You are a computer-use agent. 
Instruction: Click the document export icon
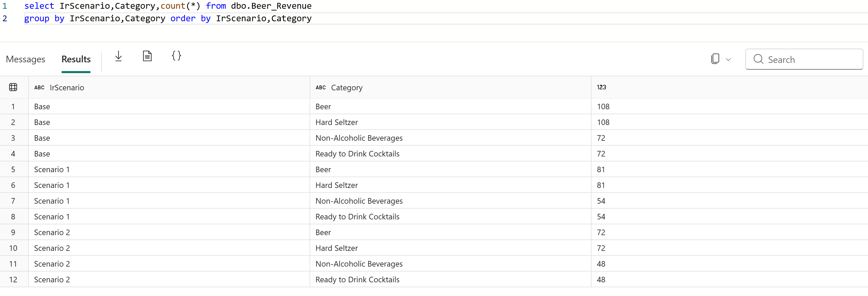coord(147,56)
